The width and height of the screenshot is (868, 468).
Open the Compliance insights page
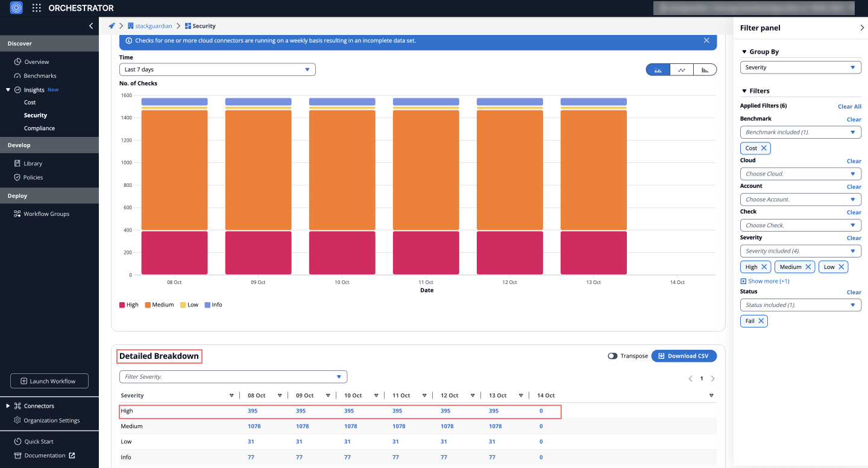[x=39, y=128]
